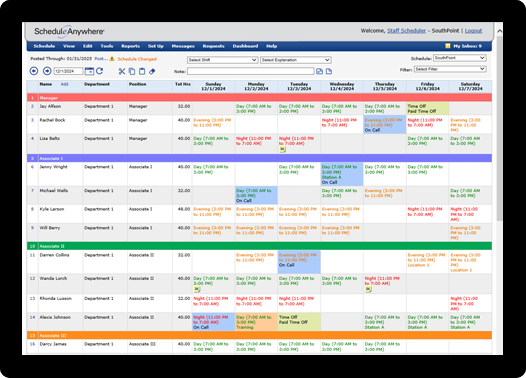Image resolution: width=526 pixels, height=378 pixels.
Task: Open note icon on Lisa Beltz Tuesday shift
Action: [282, 150]
